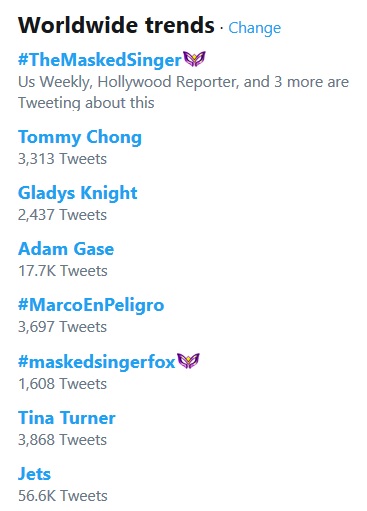Screen dimensions: 367x511
Task: Open the Gladys Knight trending topic
Action: point(78,193)
